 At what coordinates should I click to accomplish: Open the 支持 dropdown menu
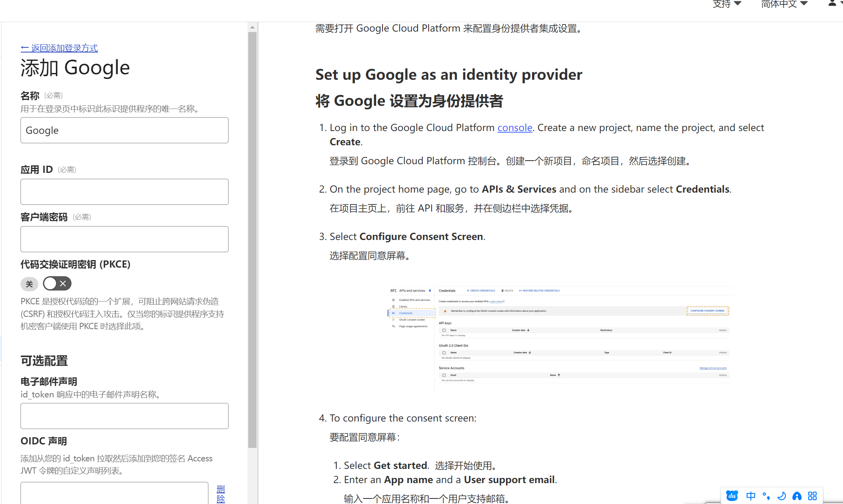click(727, 4)
